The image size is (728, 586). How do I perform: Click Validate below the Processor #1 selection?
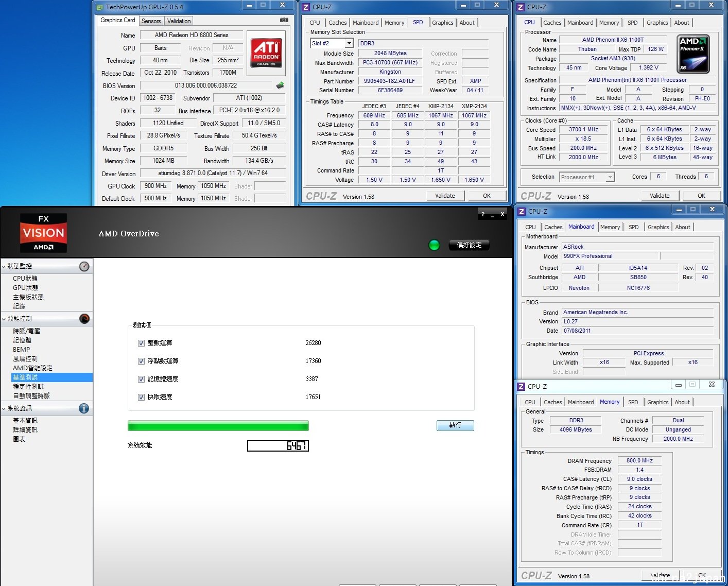tap(660, 196)
